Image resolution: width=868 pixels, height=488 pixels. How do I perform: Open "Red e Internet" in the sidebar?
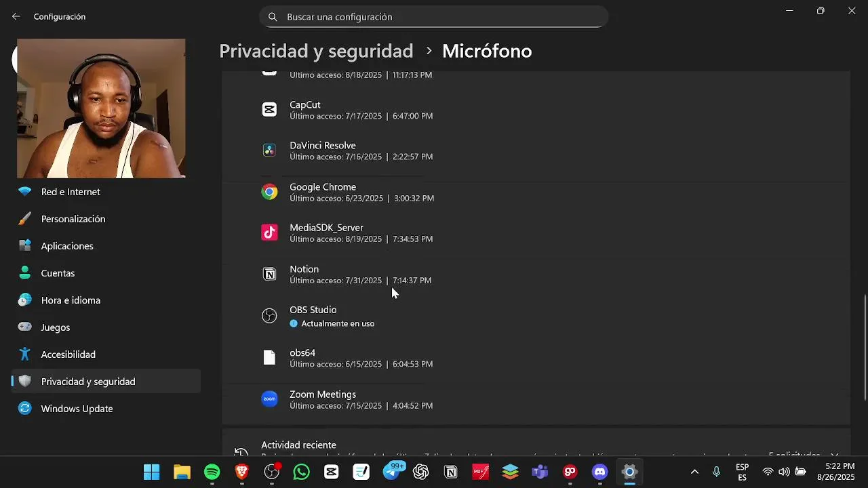point(106,192)
